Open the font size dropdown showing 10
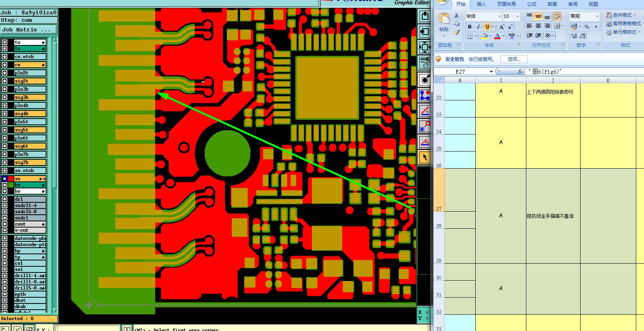This screenshot has width=644, height=331. click(517, 16)
